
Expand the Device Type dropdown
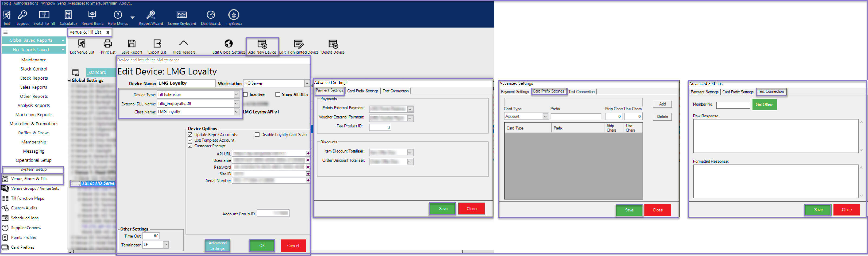[236, 94]
